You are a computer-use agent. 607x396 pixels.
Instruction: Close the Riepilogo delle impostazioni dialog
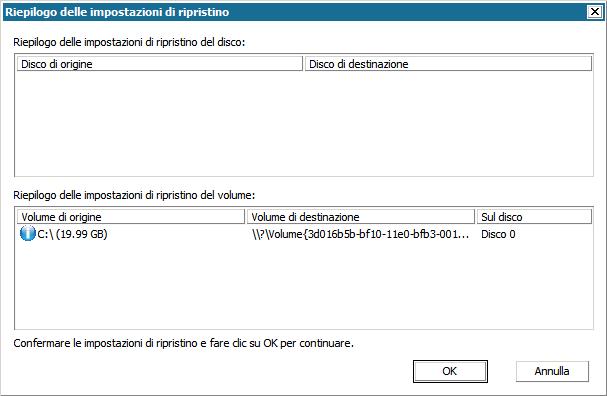pos(595,12)
